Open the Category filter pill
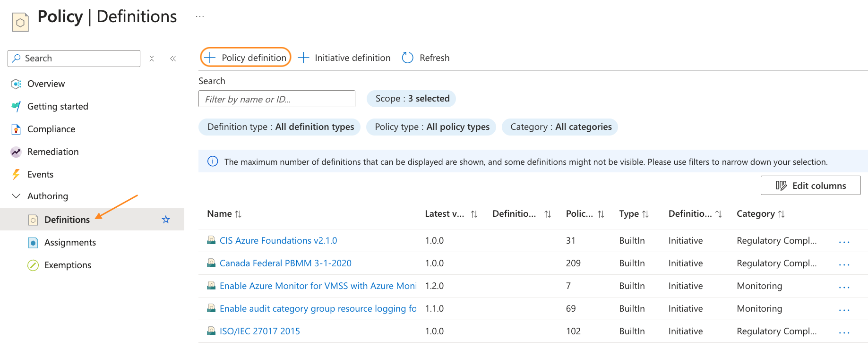This screenshot has height=348, width=868. click(x=560, y=127)
